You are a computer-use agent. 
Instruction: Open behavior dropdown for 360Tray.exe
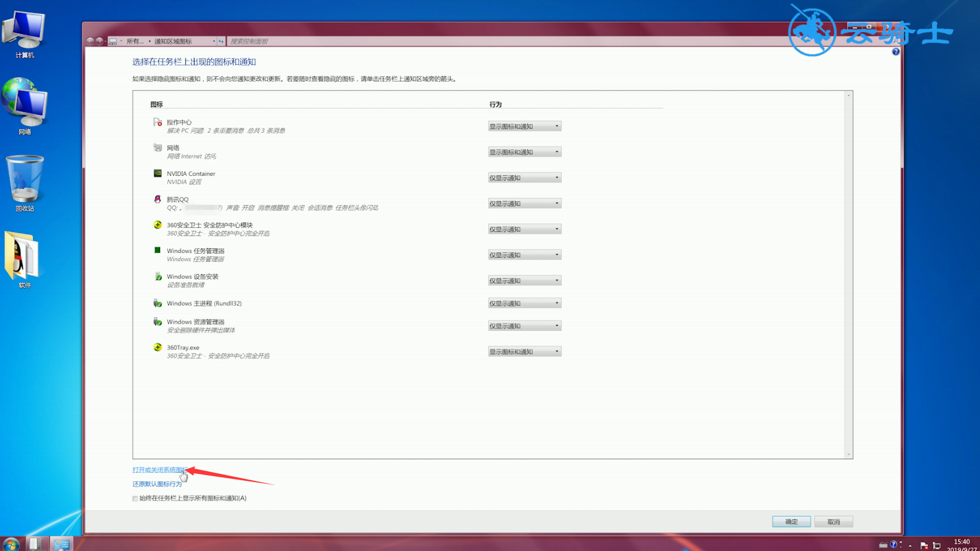(524, 352)
